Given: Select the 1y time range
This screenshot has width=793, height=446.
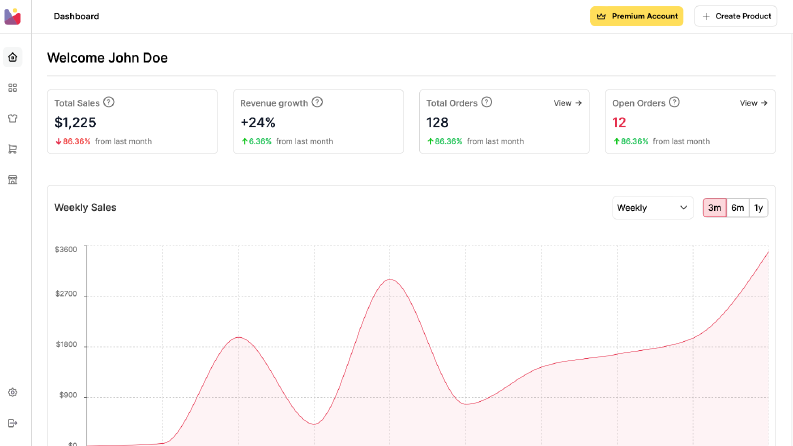Looking at the screenshot, I should 759,208.
